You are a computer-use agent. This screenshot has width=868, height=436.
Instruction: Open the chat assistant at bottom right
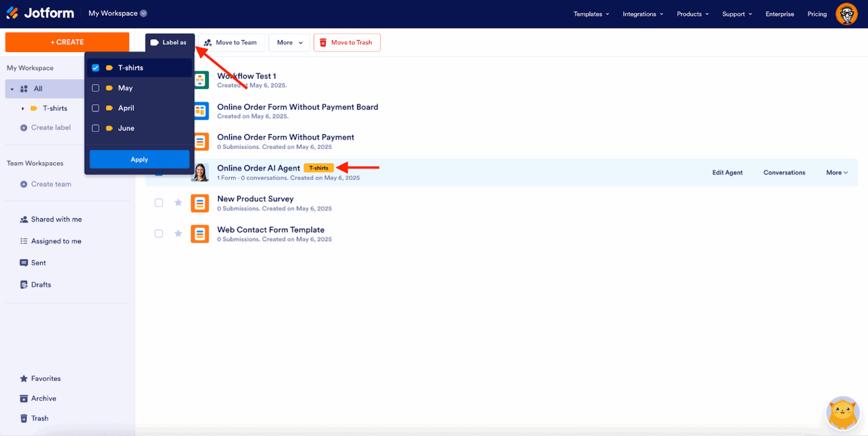842,413
